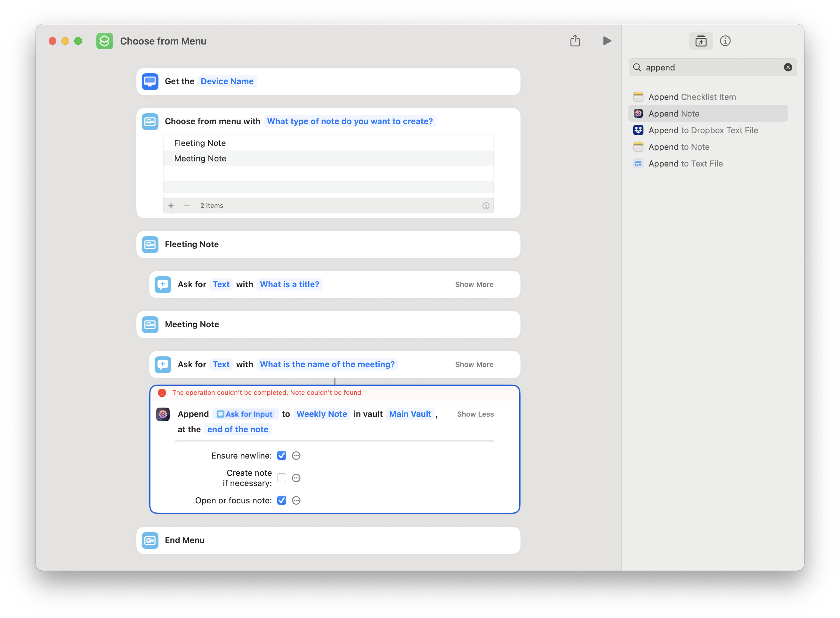Run the shortcut with play button
840x618 pixels.
607,41
